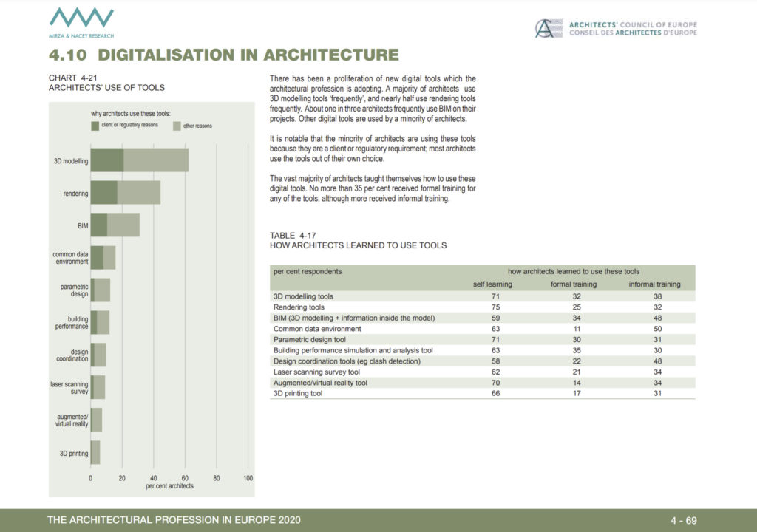Screen dimensions: 757x532
Task: Click the paragraph starting 'There has been a proliferation'
Action: coord(373,98)
